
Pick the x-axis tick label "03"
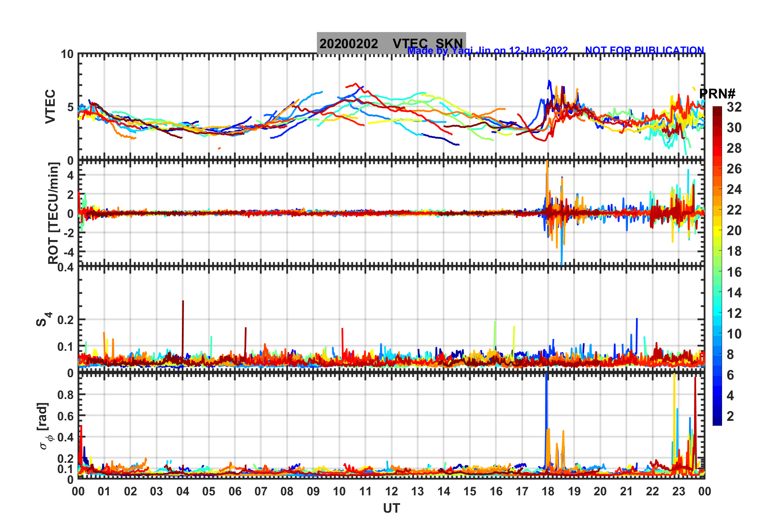point(156,491)
